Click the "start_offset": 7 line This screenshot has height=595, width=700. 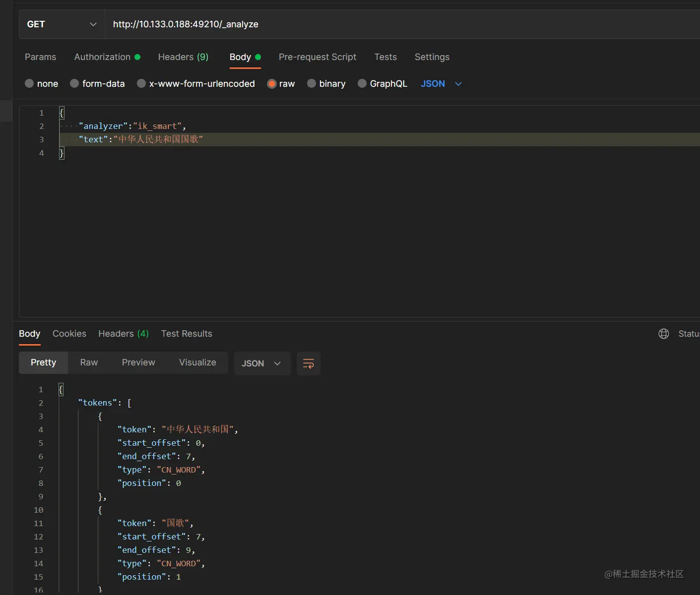[x=161, y=537]
